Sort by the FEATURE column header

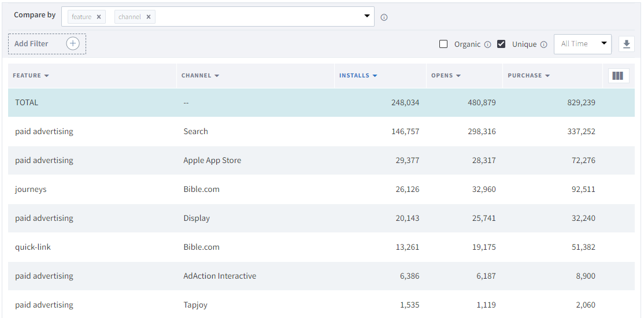(31, 76)
